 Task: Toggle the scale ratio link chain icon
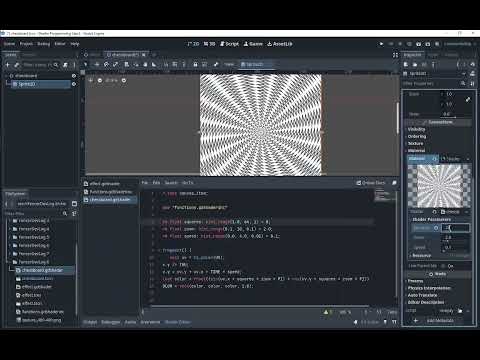pos(468,99)
